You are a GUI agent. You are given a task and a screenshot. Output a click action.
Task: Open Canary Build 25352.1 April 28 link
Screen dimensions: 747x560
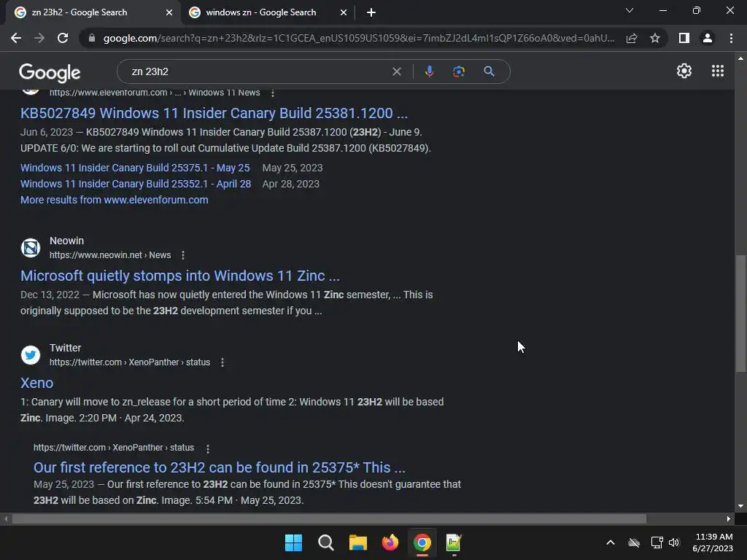(135, 184)
